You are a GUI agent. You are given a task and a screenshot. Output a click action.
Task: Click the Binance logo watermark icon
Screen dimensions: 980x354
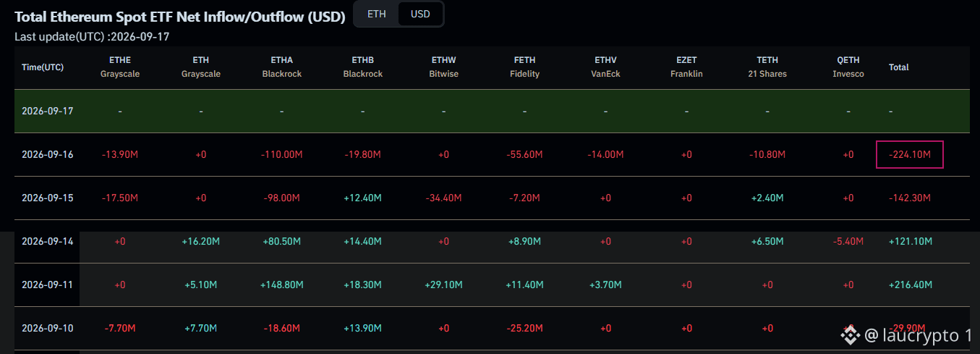click(848, 335)
